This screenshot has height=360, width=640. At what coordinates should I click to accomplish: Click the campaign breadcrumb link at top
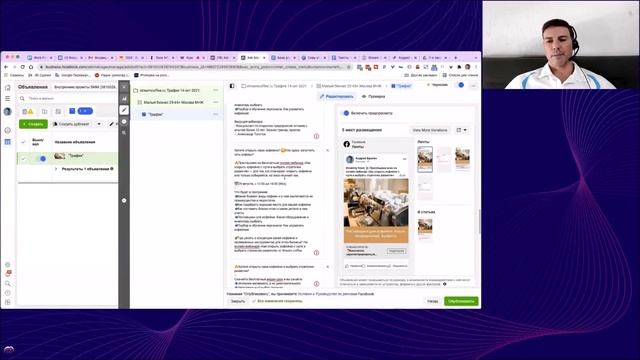274,86
